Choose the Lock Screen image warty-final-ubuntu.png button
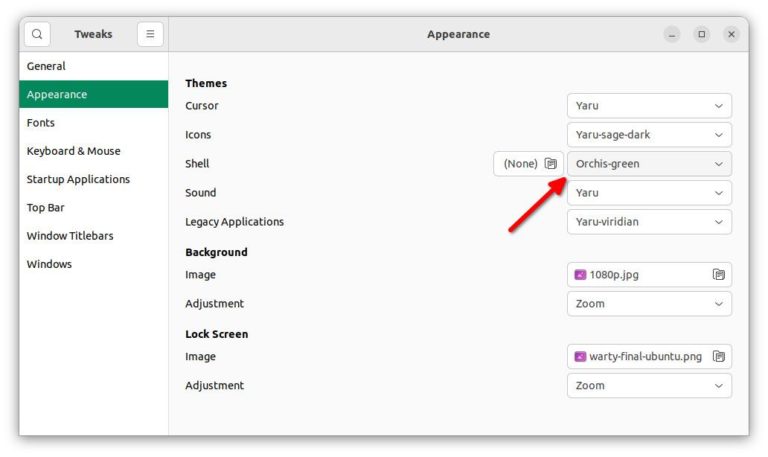The height and width of the screenshot is (457, 768). tap(649, 357)
